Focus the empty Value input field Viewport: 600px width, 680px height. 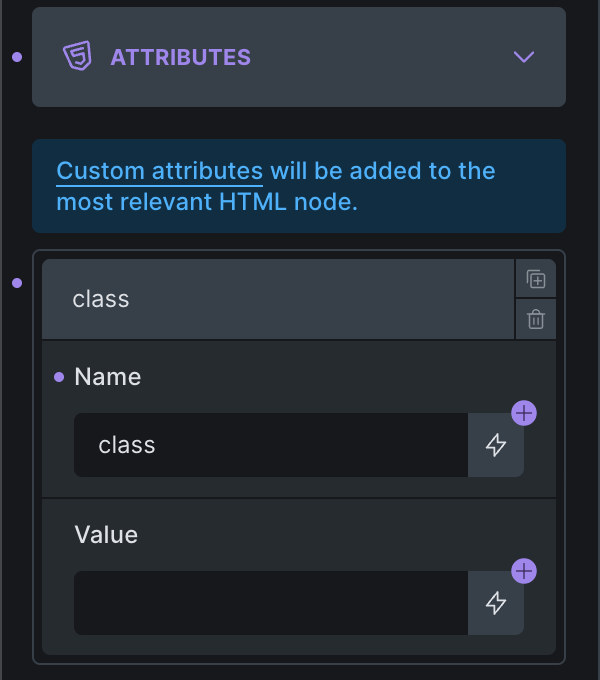[x=270, y=603]
